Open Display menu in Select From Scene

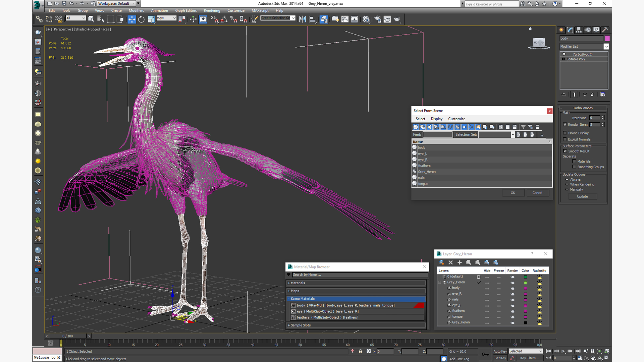click(x=436, y=119)
